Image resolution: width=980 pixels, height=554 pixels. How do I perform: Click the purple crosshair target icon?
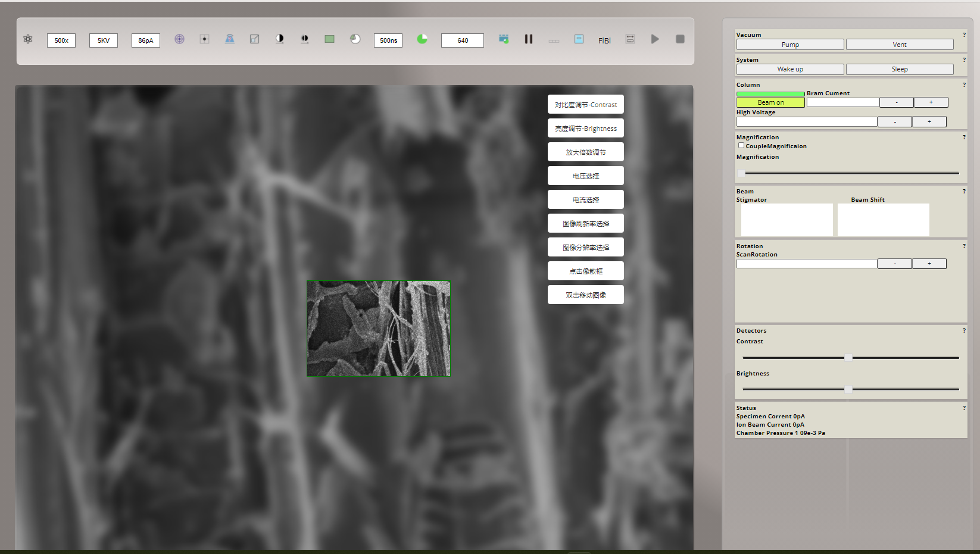click(179, 39)
